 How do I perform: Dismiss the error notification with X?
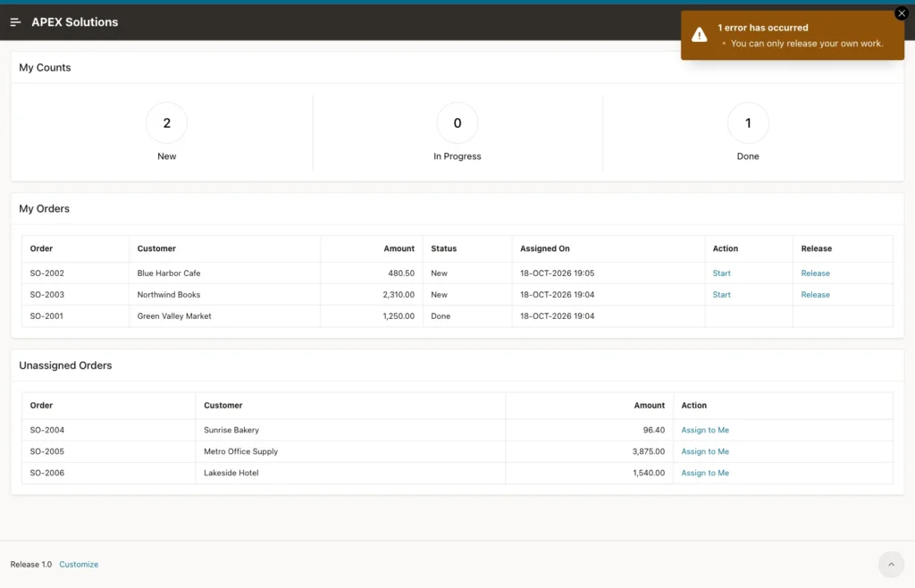(901, 13)
